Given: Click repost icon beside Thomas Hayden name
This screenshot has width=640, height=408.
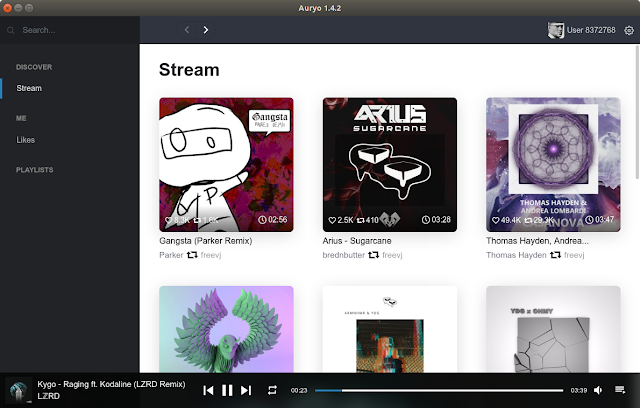Looking at the screenshot, I should coord(555,255).
